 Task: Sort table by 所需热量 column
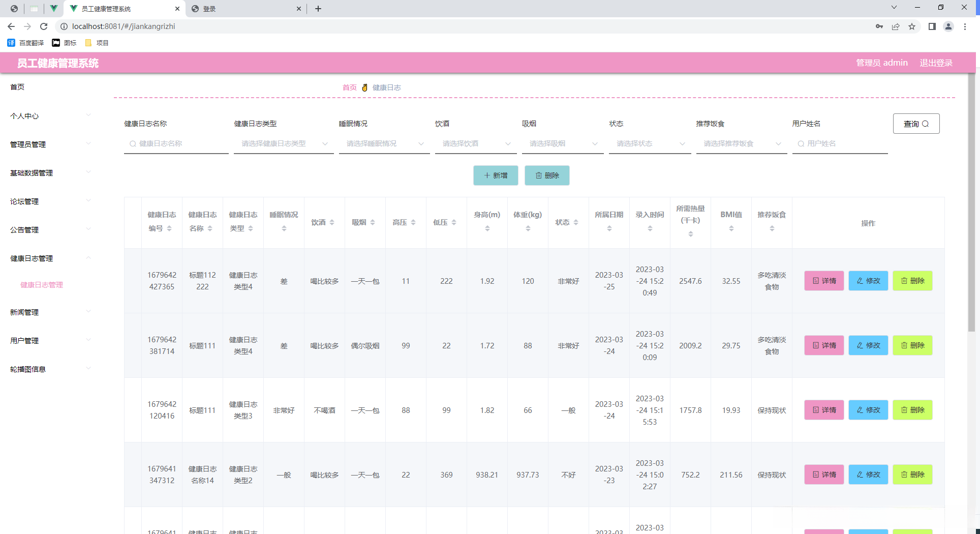pyautogui.click(x=691, y=234)
